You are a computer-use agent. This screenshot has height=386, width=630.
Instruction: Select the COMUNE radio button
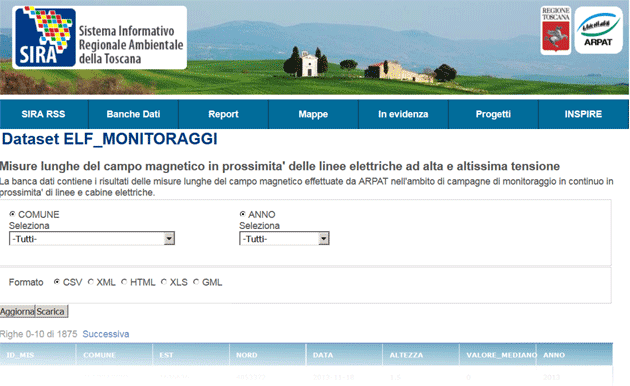coord(12,214)
